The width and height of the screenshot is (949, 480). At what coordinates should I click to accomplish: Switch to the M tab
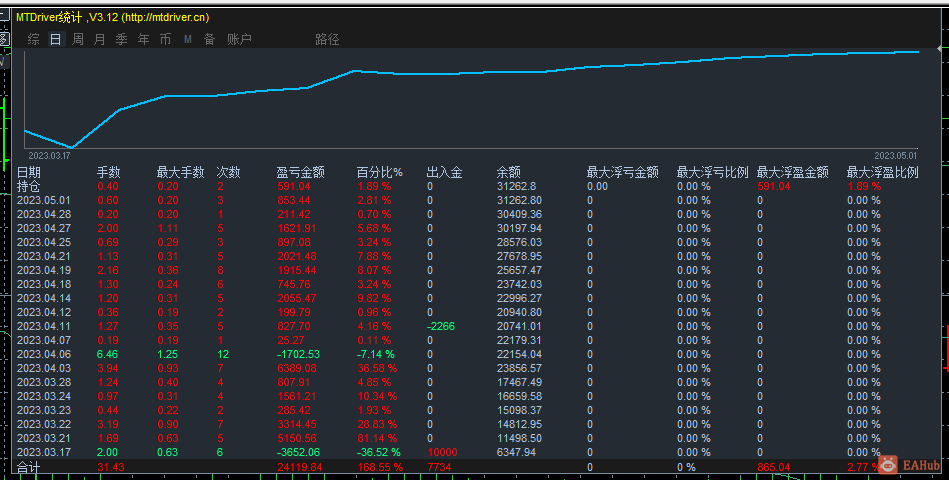(x=188, y=39)
